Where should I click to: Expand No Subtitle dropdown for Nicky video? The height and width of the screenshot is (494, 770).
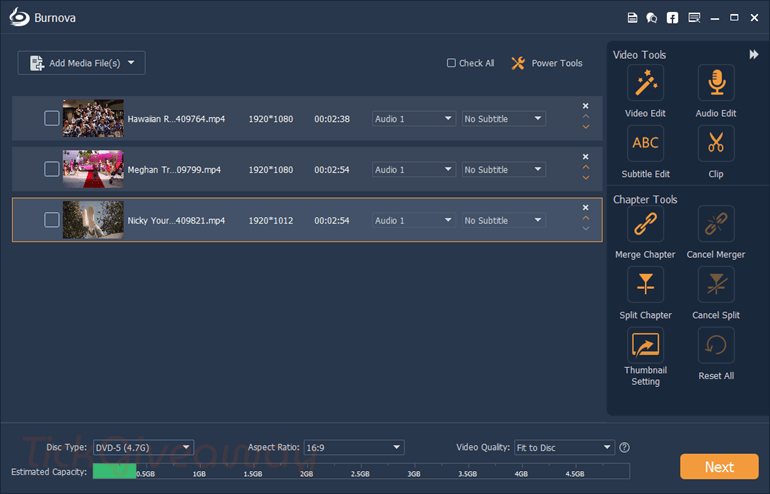tap(503, 220)
